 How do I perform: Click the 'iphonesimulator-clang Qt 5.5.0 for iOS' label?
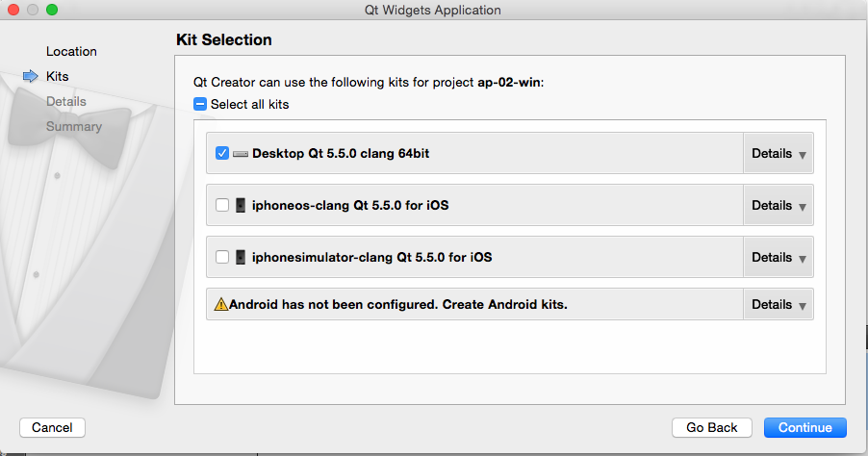coord(371,257)
